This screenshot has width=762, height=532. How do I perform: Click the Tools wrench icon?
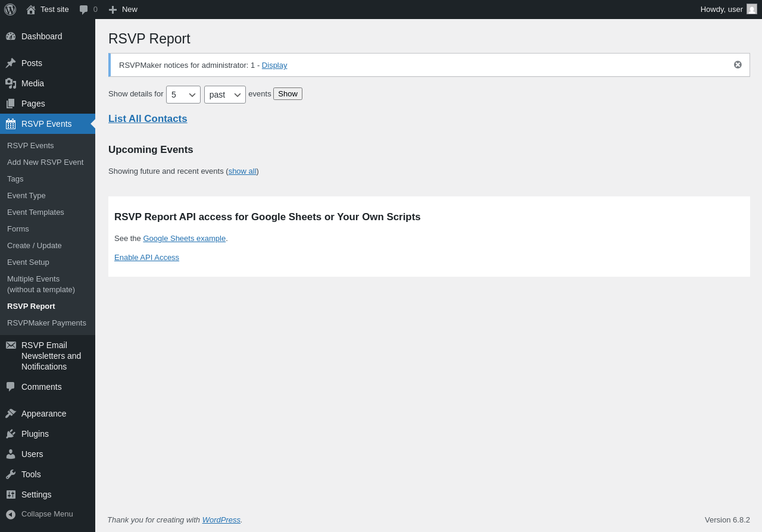[x=11, y=474]
